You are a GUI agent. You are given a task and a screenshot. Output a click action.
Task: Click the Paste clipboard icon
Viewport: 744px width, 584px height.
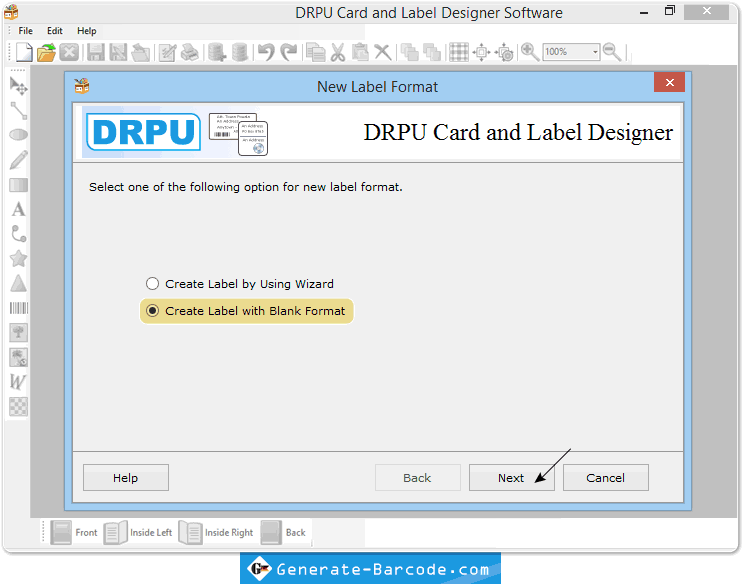click(x=360, y=52)
